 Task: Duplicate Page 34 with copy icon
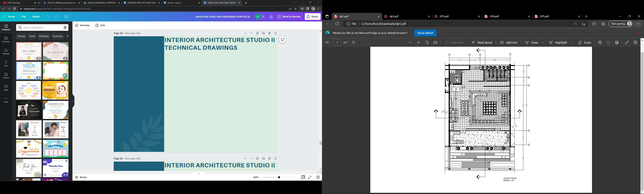[x=263, y=33]
